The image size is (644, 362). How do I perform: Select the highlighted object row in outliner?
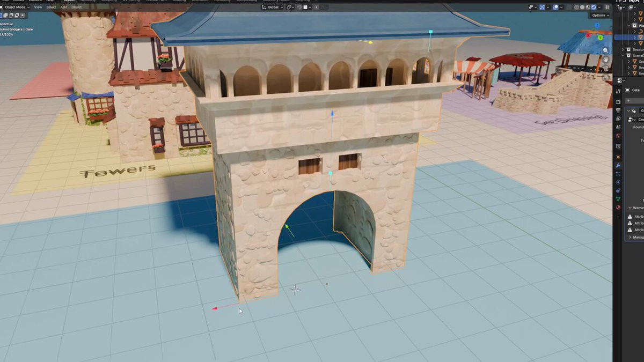[630, 38]
